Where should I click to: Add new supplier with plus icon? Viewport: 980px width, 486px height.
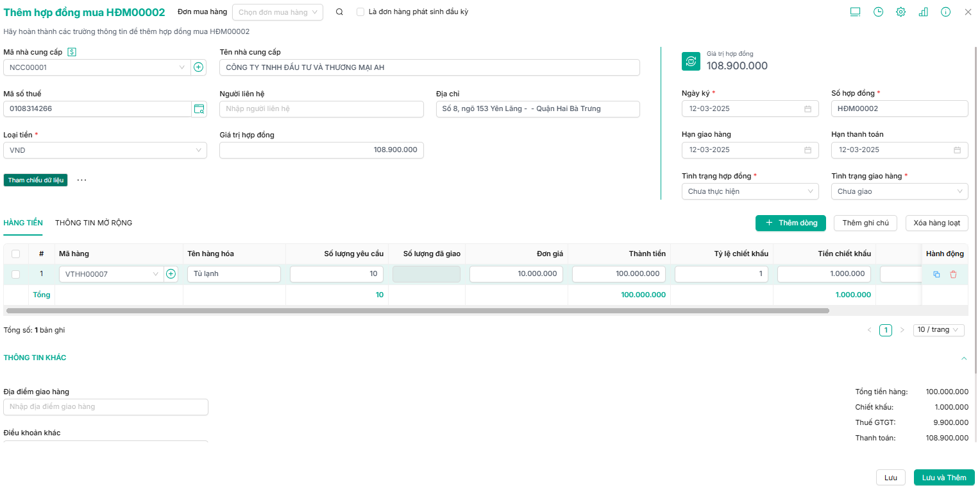[x=199, y=67]
